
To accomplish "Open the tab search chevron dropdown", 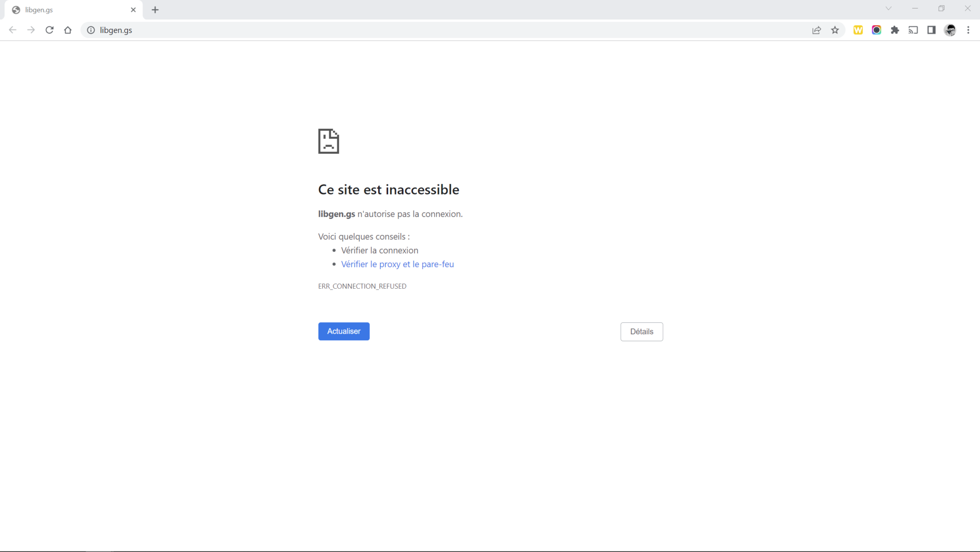I will (x=889, y=8).
